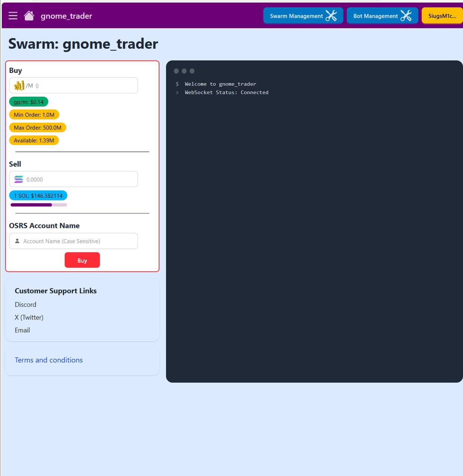Click the gp/m: $0.14 badge

click(x=29, y=102)
